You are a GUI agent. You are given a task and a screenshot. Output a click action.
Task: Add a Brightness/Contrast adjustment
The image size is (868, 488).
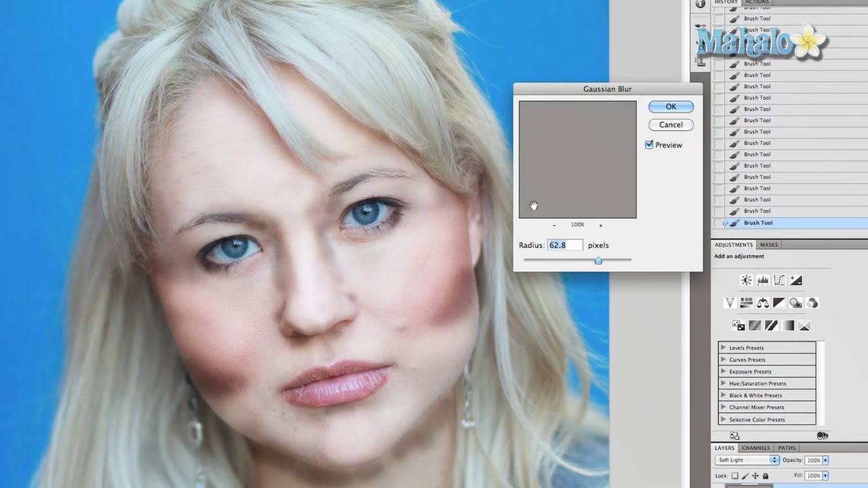tap(747, 280)
